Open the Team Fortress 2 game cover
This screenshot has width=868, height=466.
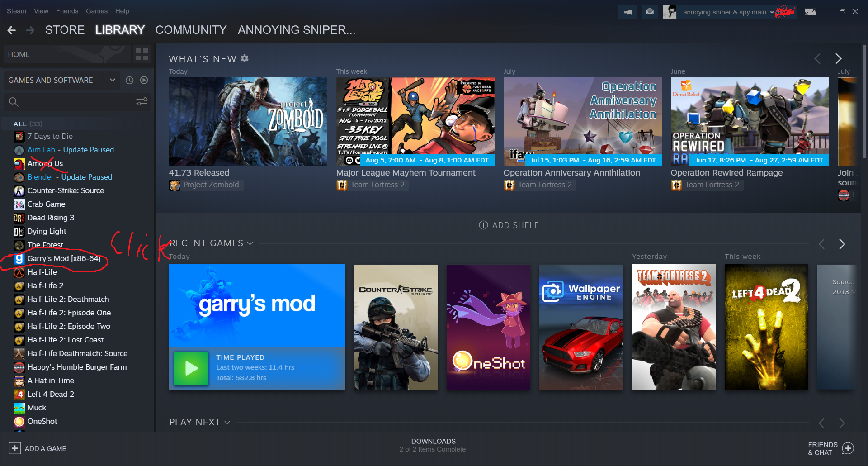(x=674, y=327)
